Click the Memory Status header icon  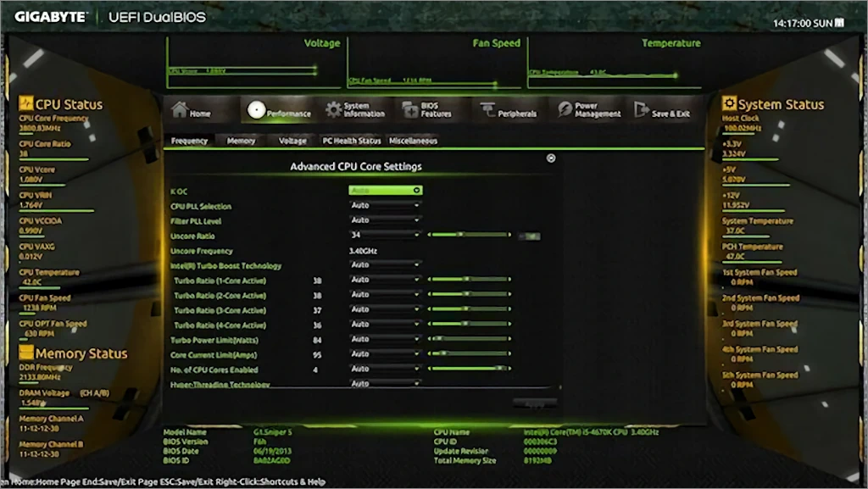(x=25, y=353)
